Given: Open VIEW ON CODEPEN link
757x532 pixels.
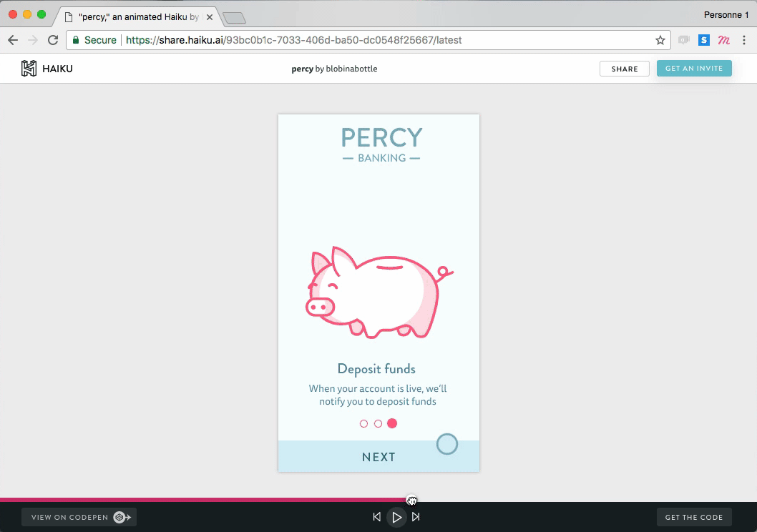Looking at the screenshot, I should pyautogui.click(x=79, y=517).
